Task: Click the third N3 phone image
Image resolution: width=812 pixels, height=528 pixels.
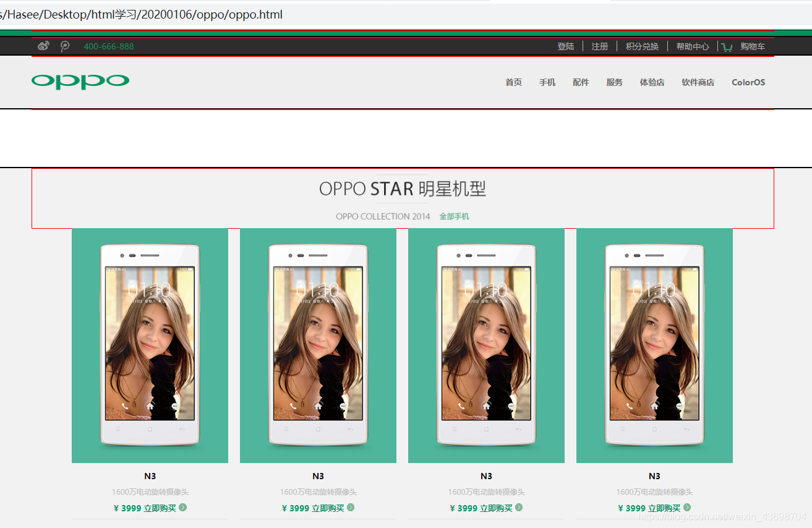Action: (486, 346)
